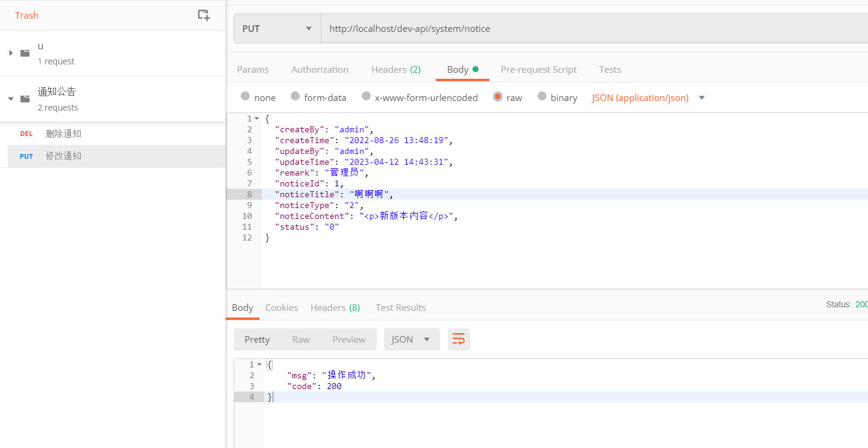This screenshot has width=868, height=448.
Task: Expand the u collection tree arrow
Action: point(11,53)
